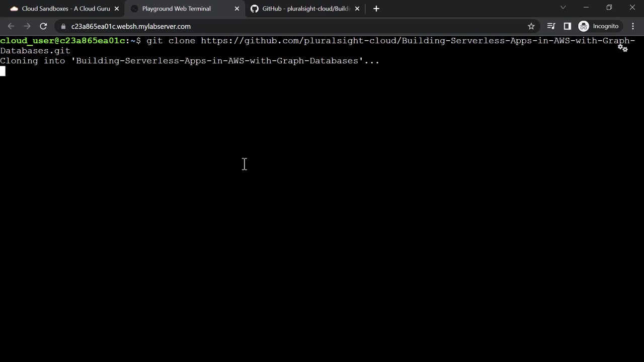Open the Incognito profile indicator
644x362 pixels.
coord(599,26)
